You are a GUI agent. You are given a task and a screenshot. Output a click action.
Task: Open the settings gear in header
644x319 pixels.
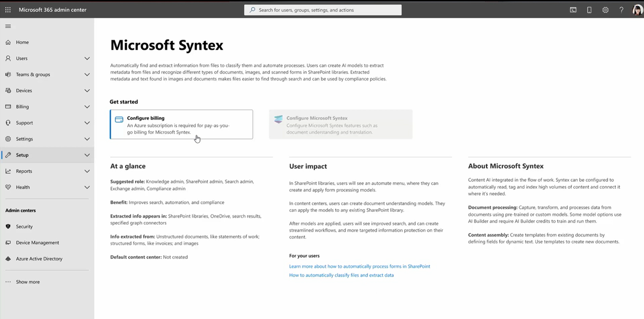click(605, 10)
